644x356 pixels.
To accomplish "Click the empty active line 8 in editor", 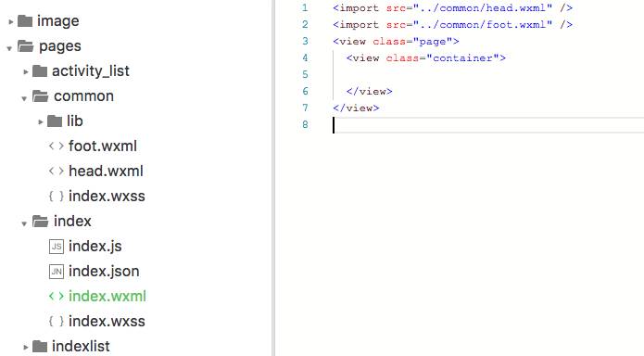I will pos(488,125).
